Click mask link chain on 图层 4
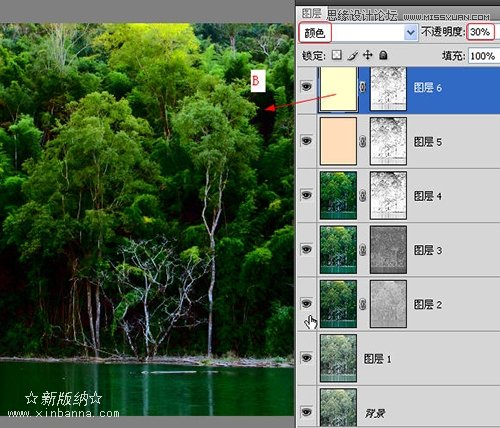 click(x=363, y=196)
